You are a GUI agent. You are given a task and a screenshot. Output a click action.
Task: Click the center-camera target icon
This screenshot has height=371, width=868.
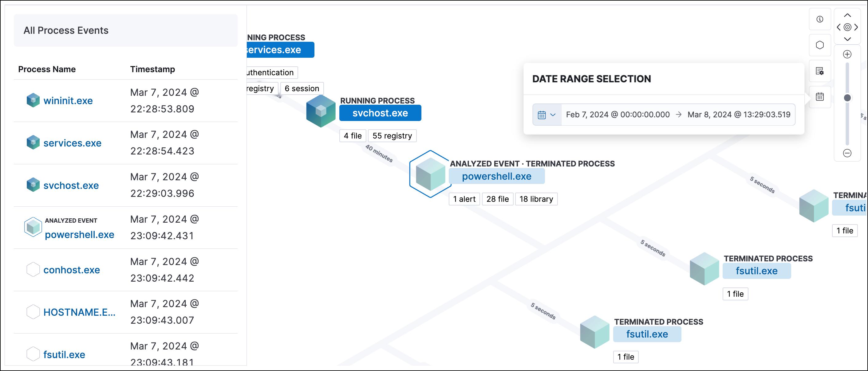tap(847, 27)
